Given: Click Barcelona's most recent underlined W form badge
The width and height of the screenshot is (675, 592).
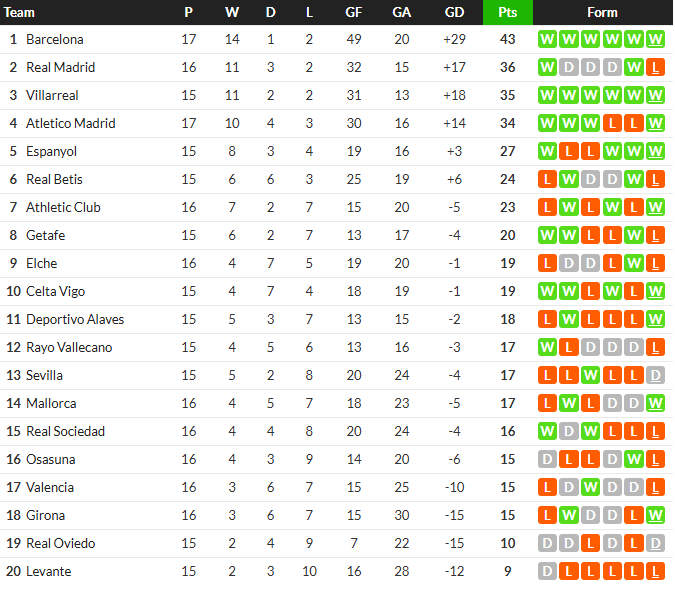Looking at the screenshot, I should pos(655,39).
